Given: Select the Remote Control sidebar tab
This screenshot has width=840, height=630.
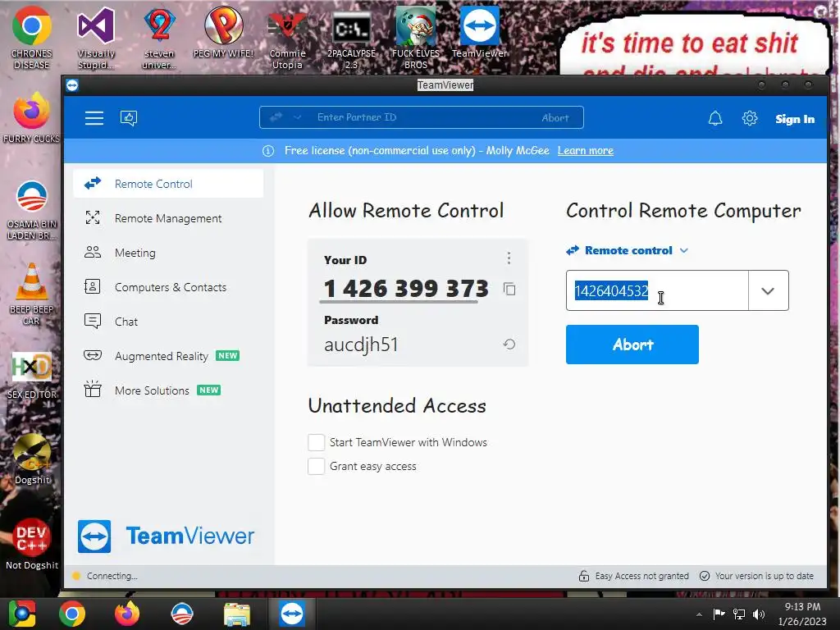Looking at the screenshot, I should coord(168,184).
